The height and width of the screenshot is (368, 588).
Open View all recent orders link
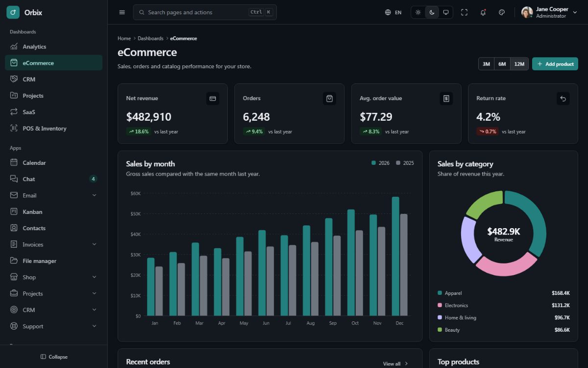coord(395,364)
